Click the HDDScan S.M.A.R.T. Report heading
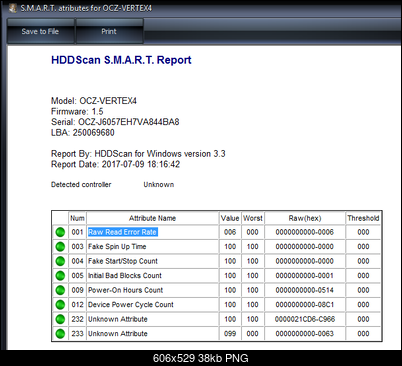 pos(121,60)
